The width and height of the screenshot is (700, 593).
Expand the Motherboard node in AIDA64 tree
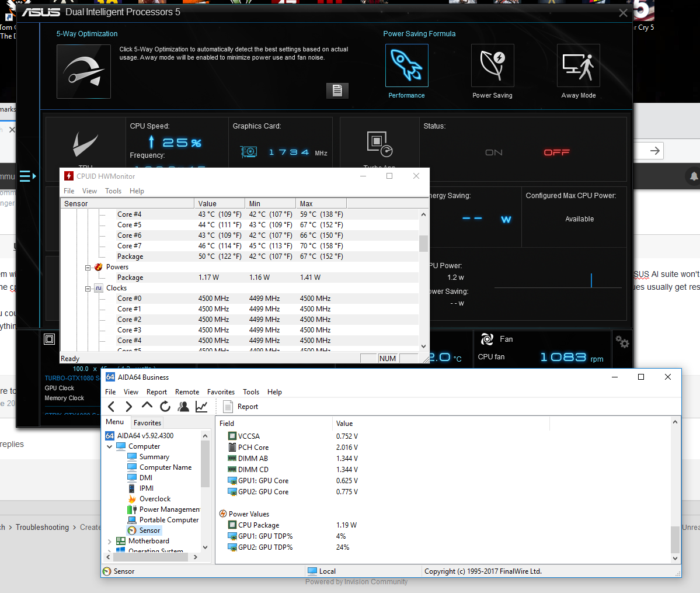(109, 541)
